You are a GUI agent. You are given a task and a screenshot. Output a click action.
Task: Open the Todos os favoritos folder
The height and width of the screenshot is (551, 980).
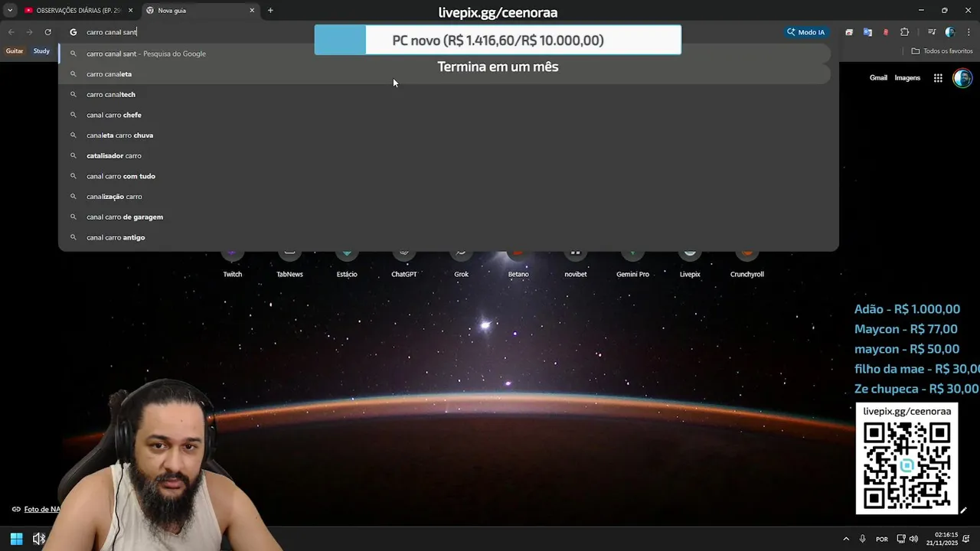942,51
